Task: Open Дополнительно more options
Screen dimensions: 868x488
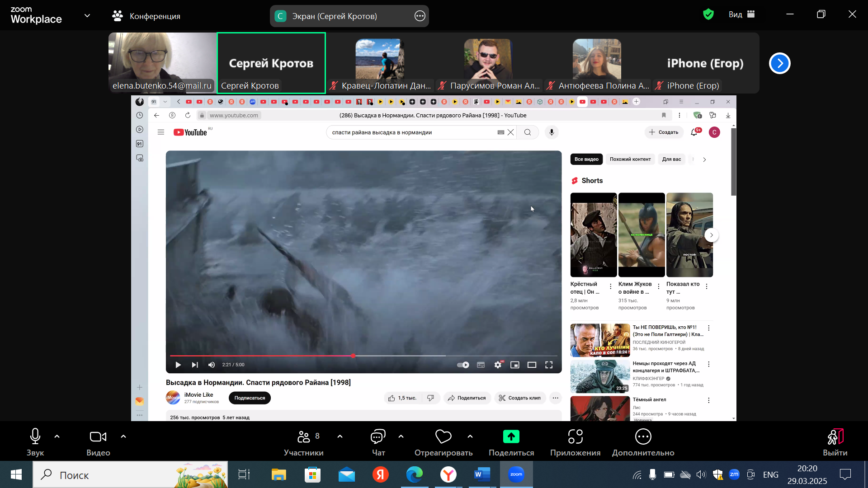Action: point(643,442)
